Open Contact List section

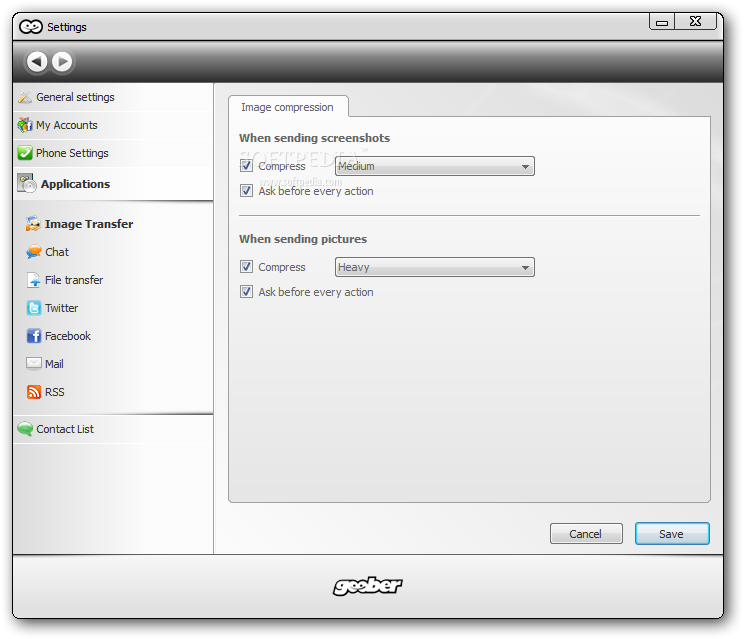[113, 429]
